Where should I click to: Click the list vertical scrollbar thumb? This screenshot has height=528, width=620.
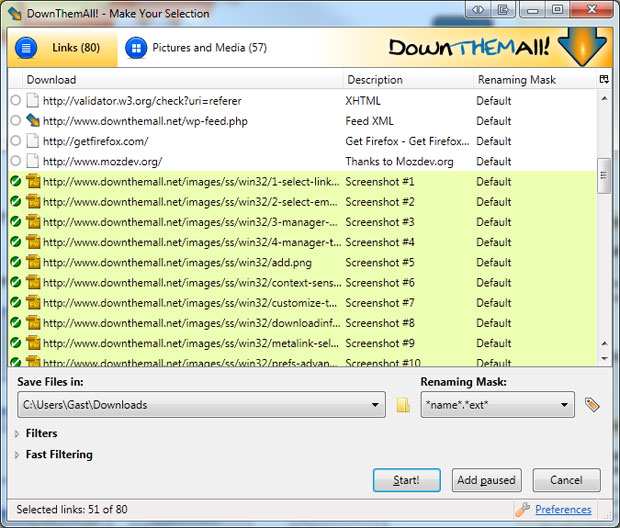604,176
